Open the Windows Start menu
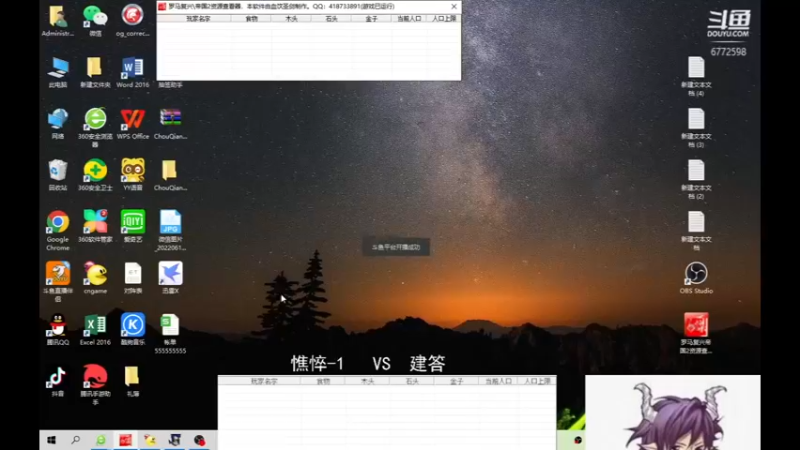 [x=51, y=440]
